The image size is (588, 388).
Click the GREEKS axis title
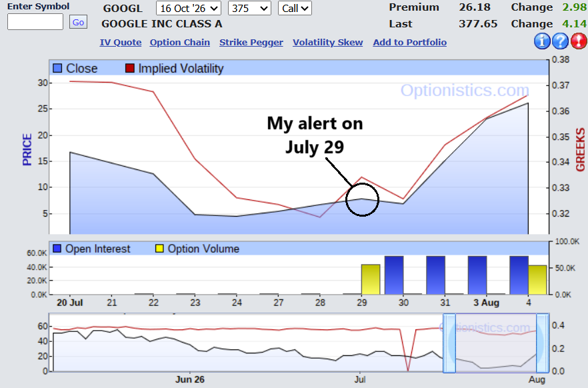[580, 149]
